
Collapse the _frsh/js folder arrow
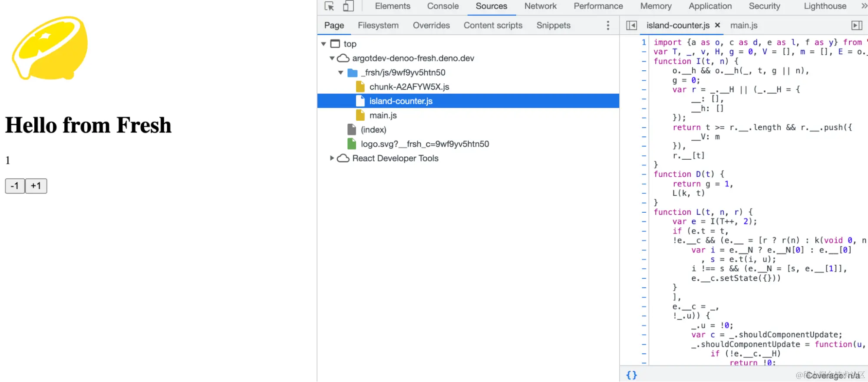341,72
